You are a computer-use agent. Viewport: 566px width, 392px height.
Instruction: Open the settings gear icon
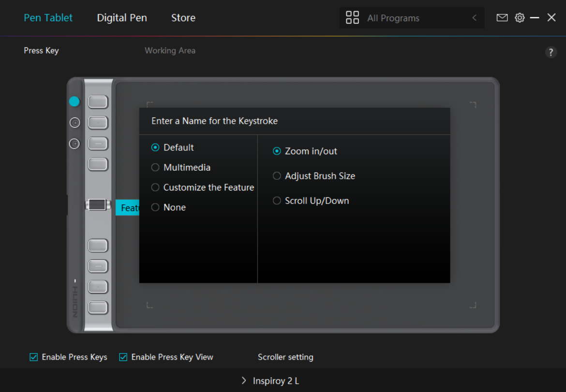click(520, 18)
